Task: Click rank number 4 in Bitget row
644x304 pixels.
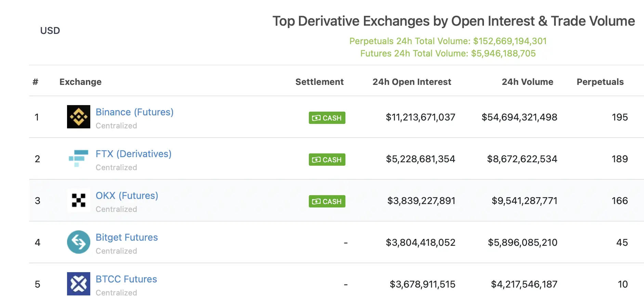Action: (37, 243)
